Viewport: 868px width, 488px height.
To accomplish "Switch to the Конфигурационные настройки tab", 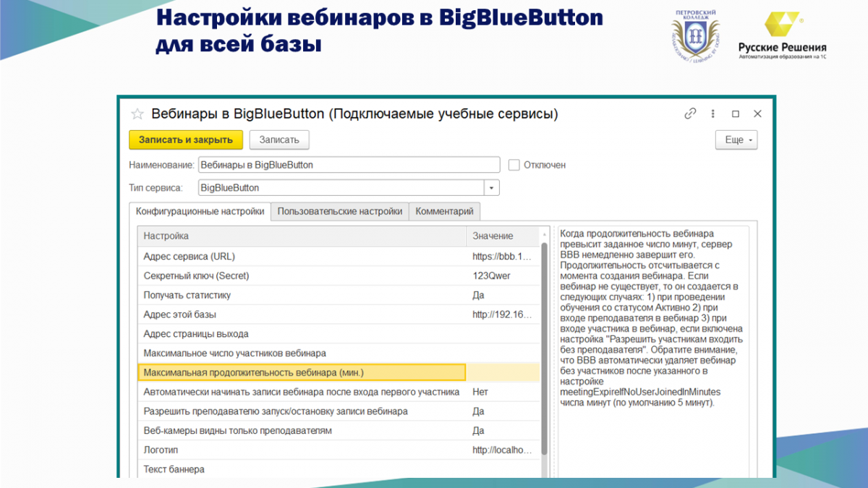I will (200, 211).
